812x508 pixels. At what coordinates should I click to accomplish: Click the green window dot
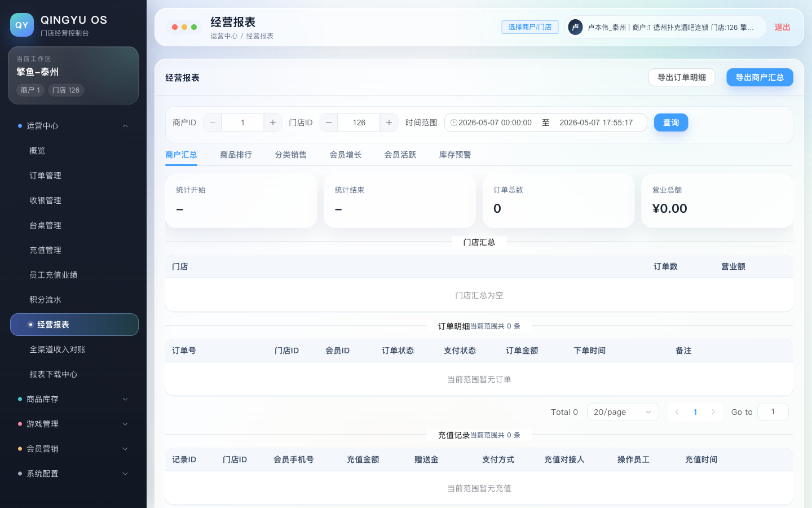coord(194,27)
